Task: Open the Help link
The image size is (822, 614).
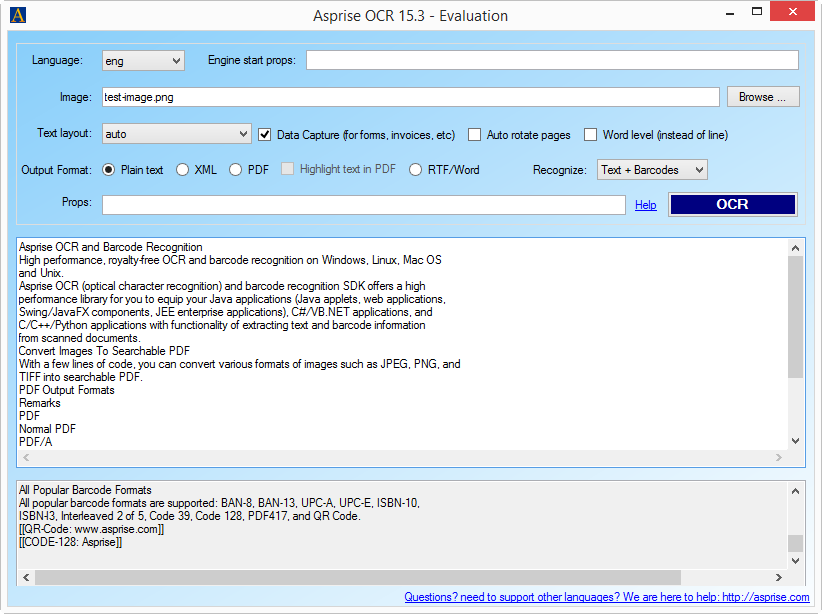Action: [x=646, y=205]
